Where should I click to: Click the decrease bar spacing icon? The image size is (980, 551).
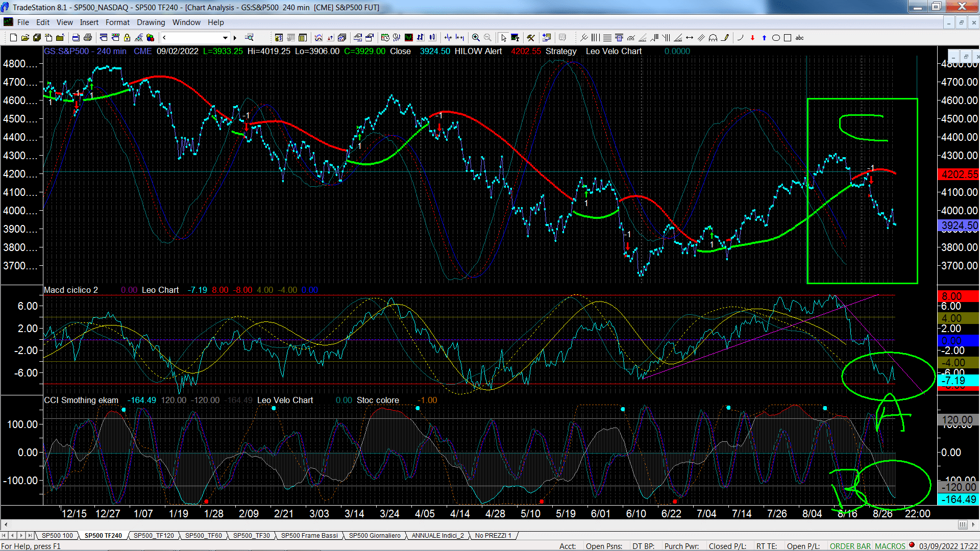coord(448,38)
